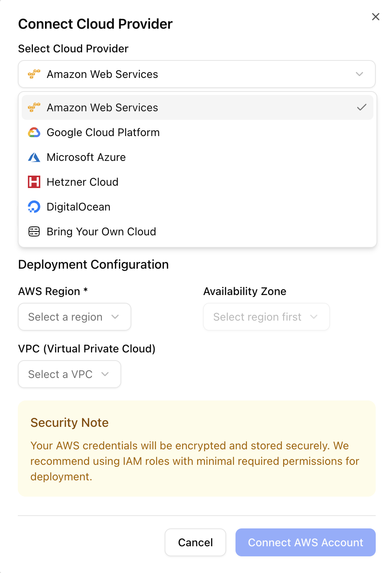Open the Availability Zone dropdown

tap(266, 317)
